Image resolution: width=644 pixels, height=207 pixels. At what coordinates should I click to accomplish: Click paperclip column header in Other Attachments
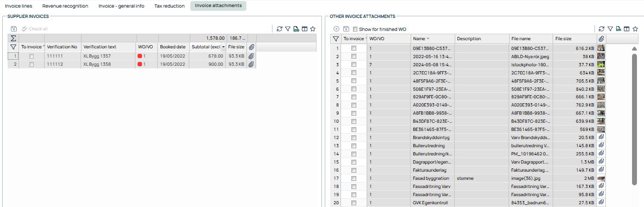click(601, 39)
